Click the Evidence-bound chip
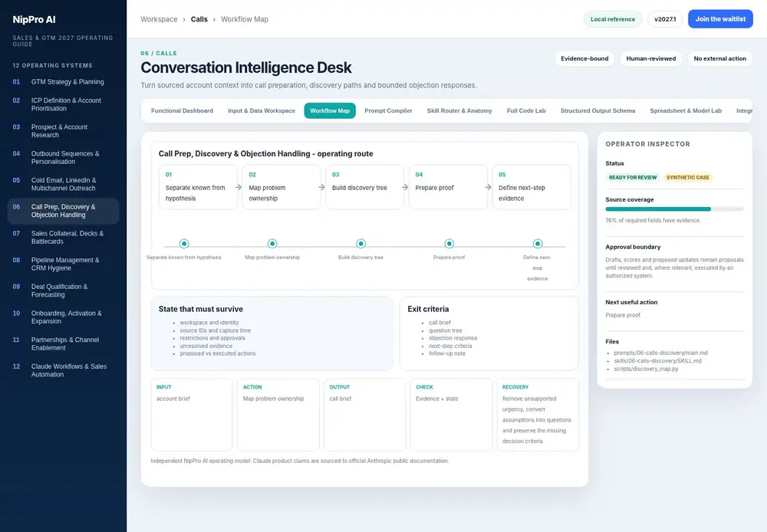 (x=584, y=59)
